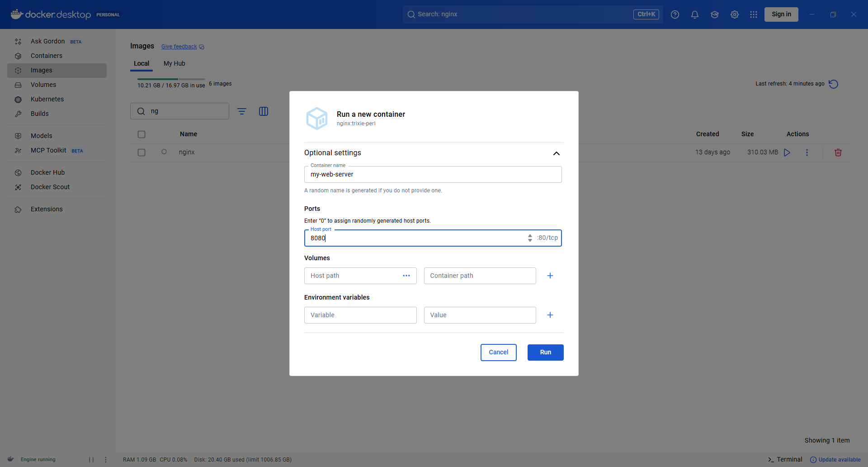Open the apps grid icon
The height and width of the screenshot is (467, 868).
(754, 14)
